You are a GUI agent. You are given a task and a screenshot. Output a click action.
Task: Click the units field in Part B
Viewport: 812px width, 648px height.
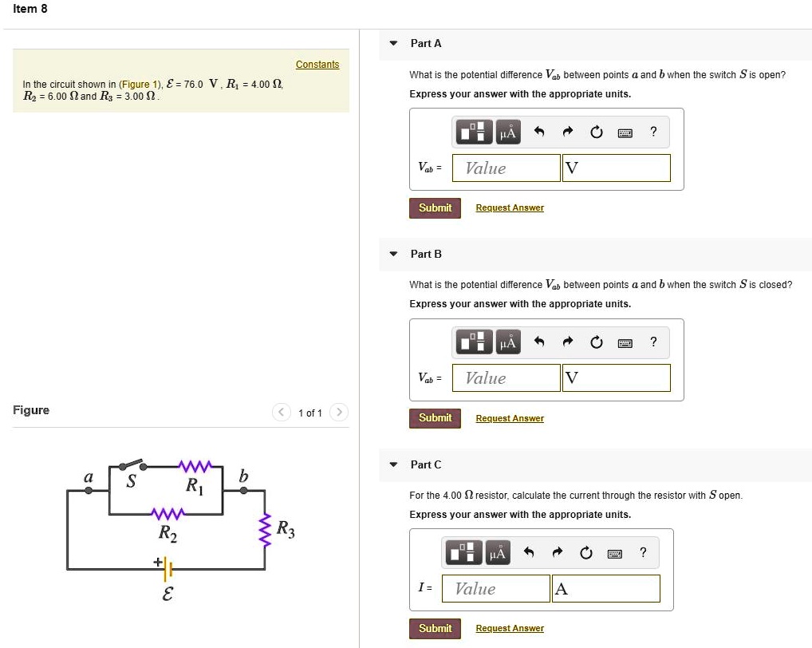coord(616,378)
